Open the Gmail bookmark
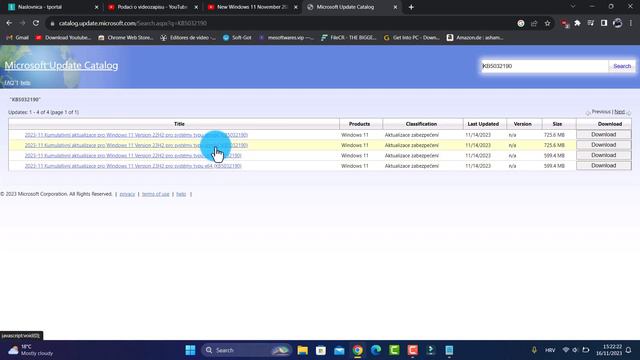The width and height of the screenshot is (640, 360). [18, 38]
